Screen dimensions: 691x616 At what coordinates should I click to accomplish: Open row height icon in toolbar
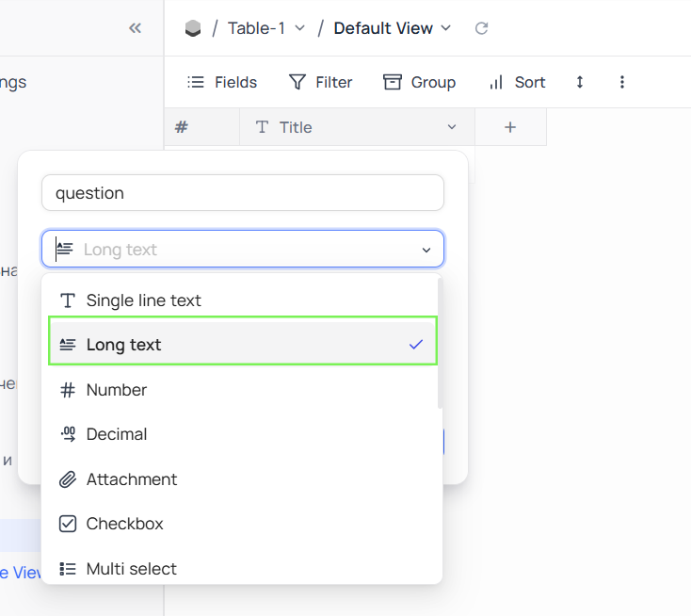tap(580, 82)
